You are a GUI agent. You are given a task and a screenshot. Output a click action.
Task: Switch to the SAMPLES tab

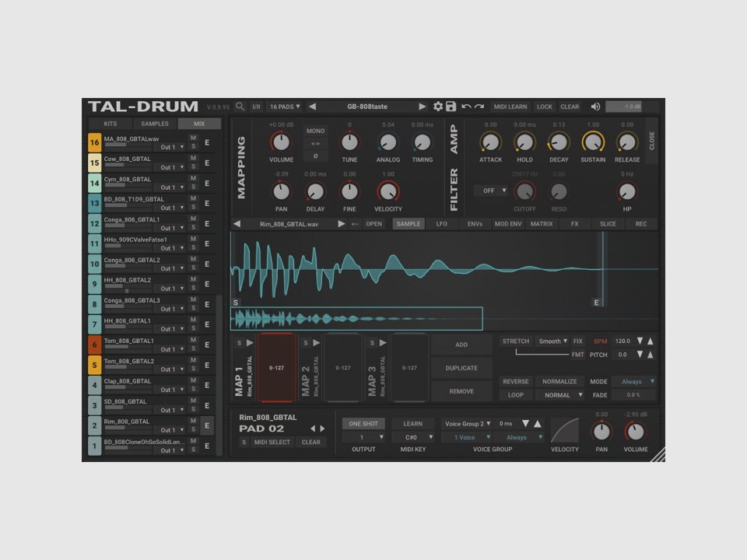[x=155, y=124]
